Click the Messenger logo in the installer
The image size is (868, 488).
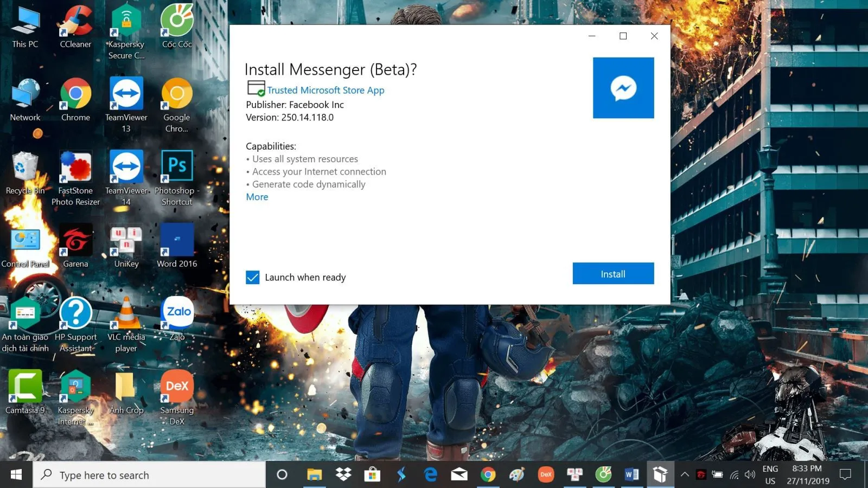[x=623, y=88]
